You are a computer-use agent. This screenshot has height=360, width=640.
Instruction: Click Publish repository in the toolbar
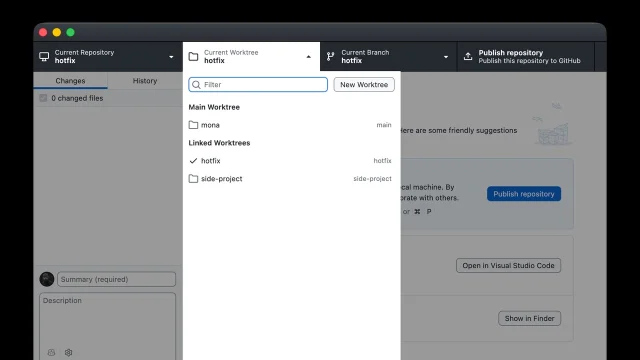pyautogui.click(x=526, y=57)
